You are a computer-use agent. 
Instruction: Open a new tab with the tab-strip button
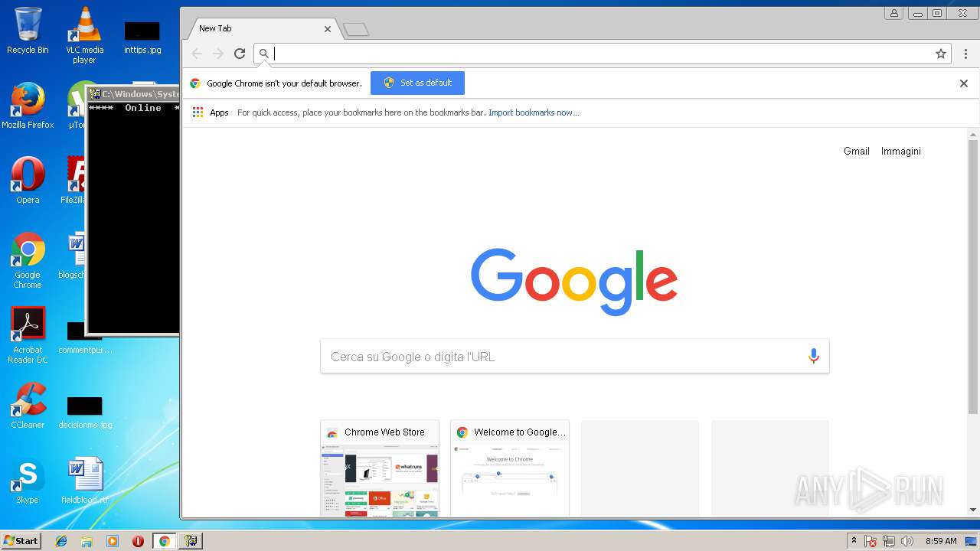(x=356, y=30)
